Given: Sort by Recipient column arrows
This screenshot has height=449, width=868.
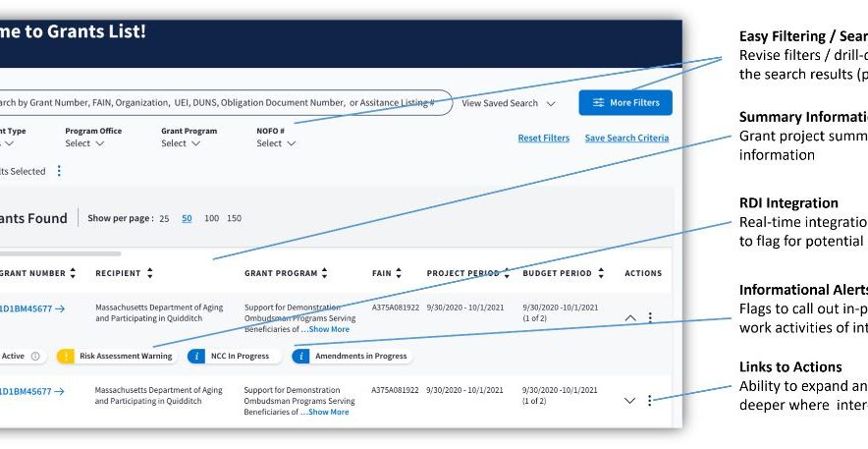Looking at the screenshot, I should coord(150,273).
